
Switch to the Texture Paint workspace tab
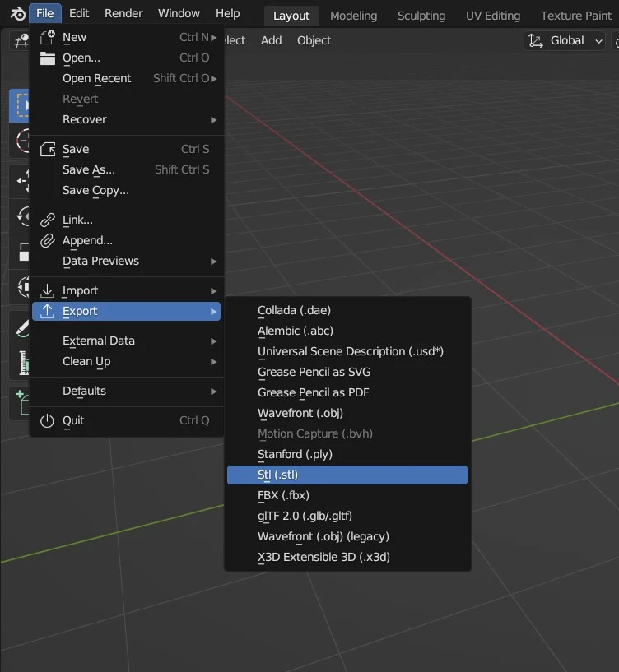tap(575, 16)
